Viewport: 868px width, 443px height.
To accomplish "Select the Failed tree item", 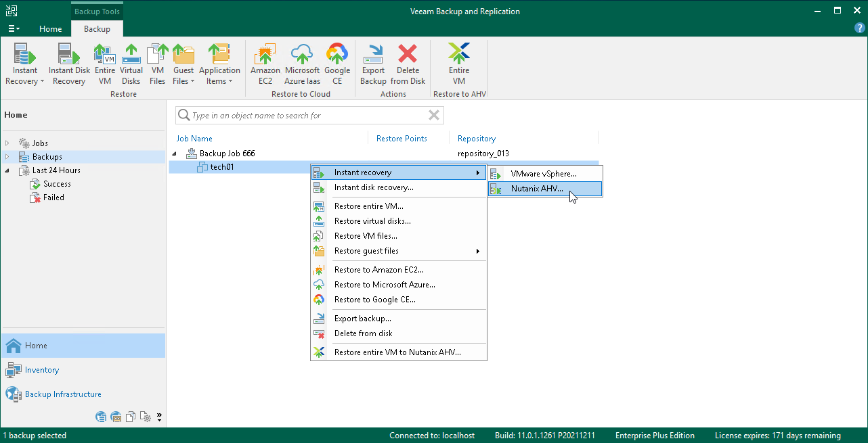I will (53, 197).
